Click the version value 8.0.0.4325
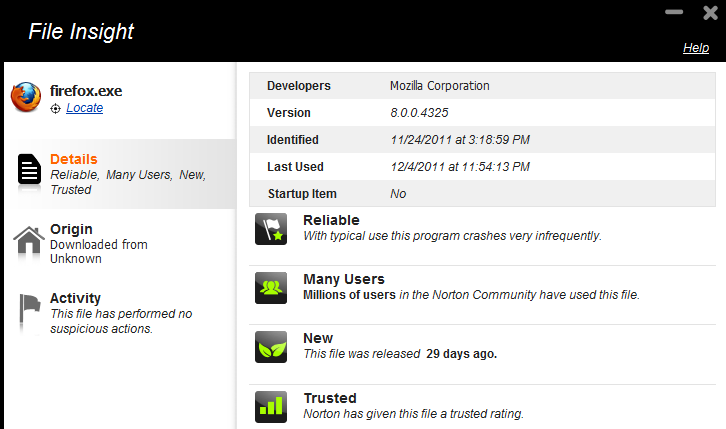Viewport: 726px width, 429px height. coord(419,112)
